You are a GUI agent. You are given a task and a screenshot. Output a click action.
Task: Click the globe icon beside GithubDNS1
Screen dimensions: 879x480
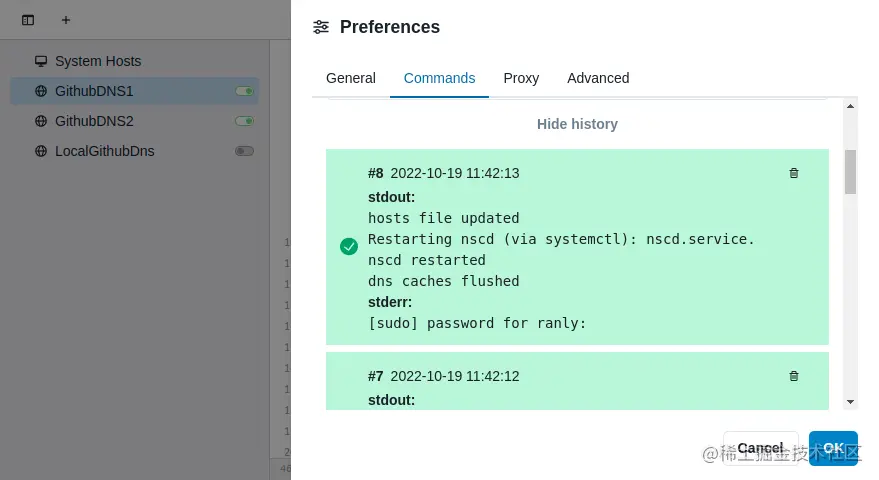tap(41, 91)
